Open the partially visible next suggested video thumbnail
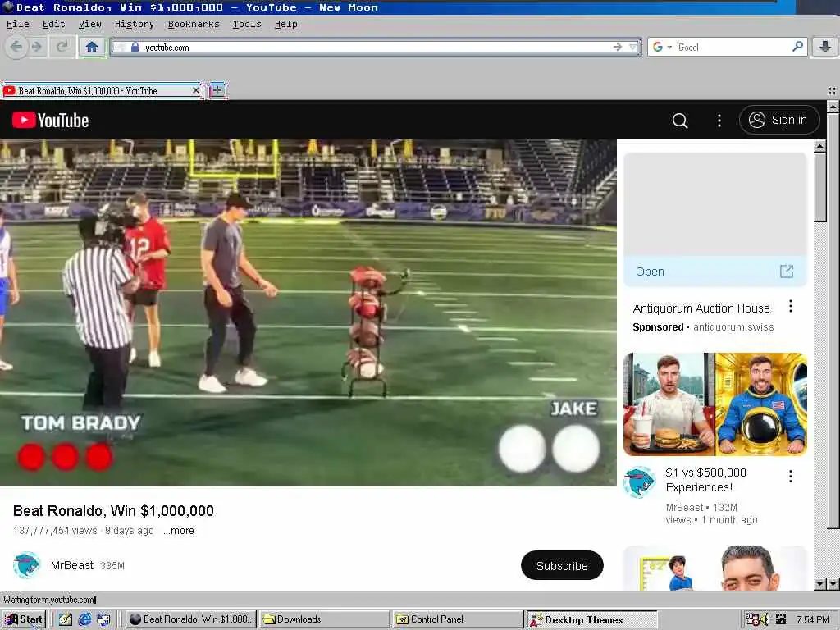840x630 pixels. [715, 568]
